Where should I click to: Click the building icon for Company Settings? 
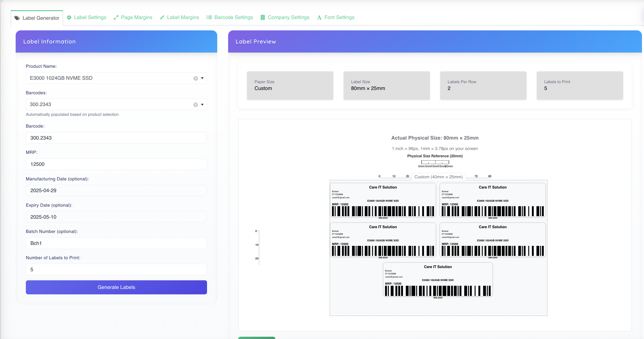click(x=263, y=17)
